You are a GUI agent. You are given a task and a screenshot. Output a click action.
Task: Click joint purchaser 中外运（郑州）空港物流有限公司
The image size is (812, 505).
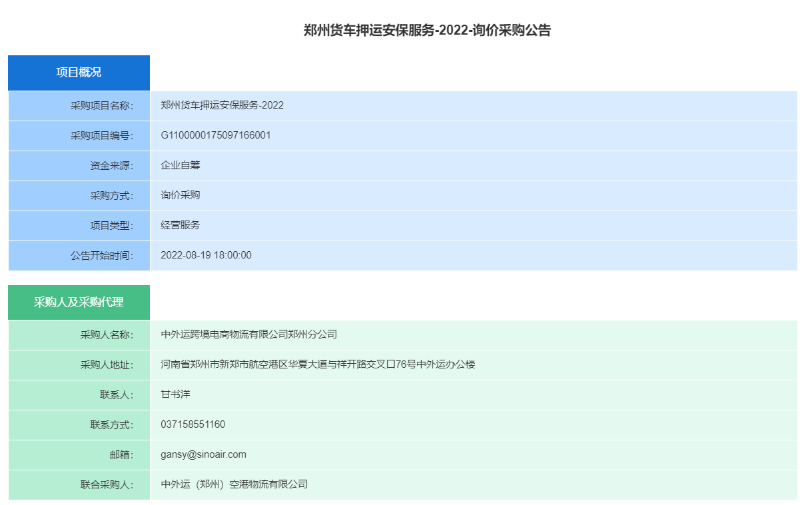(234, 484)
